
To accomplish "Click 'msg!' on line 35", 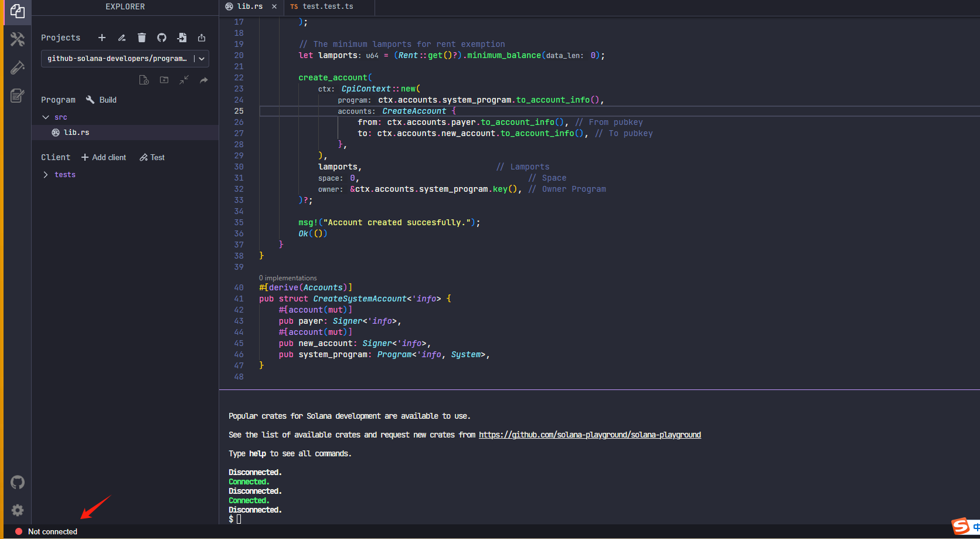I will pyautogui.click(x=308, y=222).
